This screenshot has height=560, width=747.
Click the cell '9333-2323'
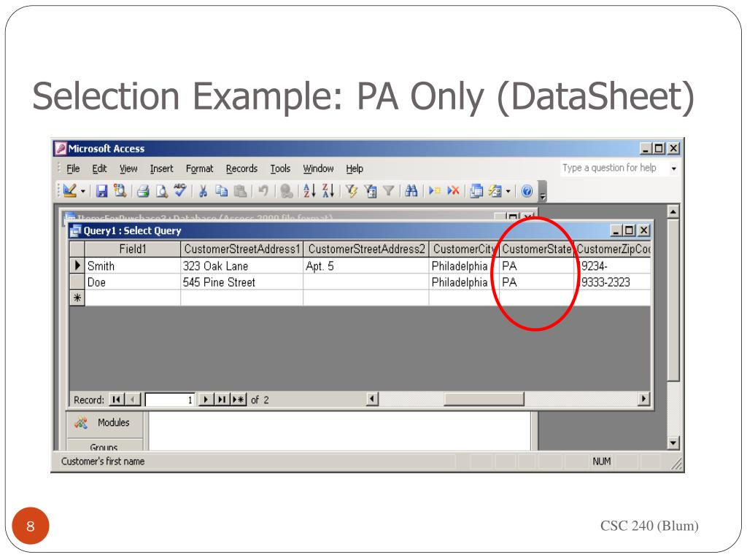[614, 282]
